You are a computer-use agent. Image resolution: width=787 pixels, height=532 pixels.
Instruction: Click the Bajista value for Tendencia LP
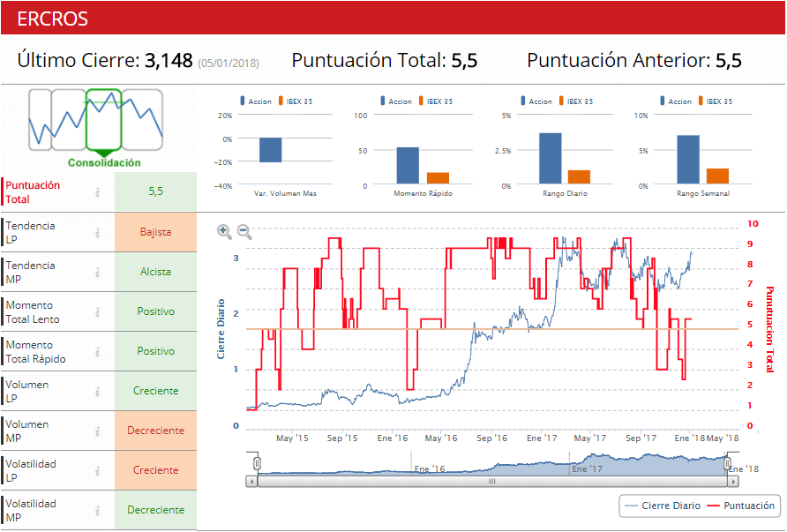pos(155,232)
